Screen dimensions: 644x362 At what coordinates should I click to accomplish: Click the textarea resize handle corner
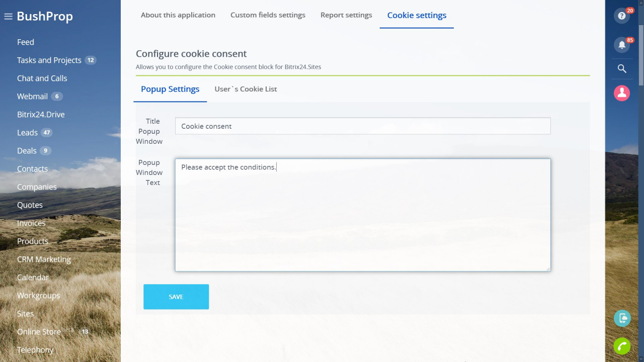(548, 268)
